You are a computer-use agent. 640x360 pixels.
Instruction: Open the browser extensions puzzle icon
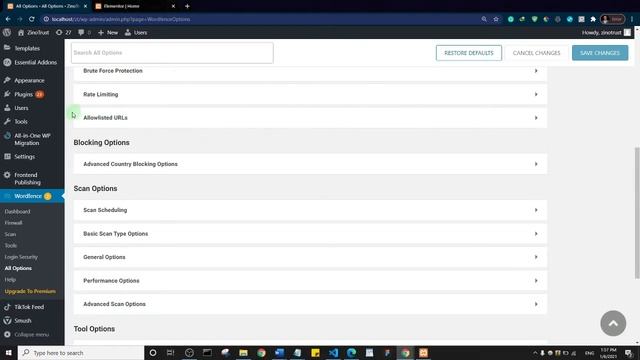[593, 19]
